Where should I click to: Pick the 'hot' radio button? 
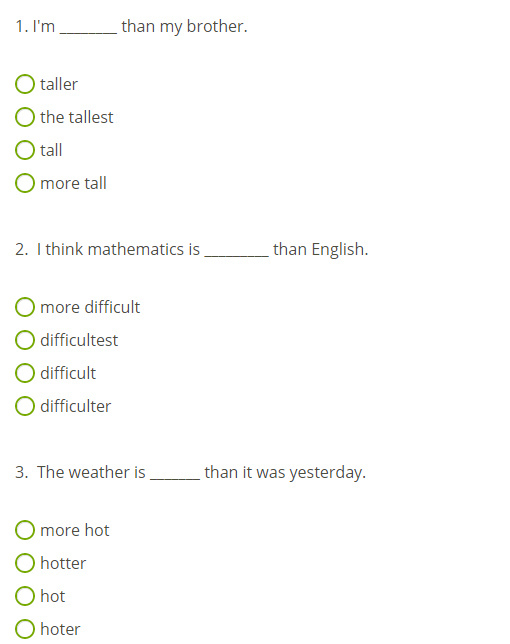[x=25, y=596]
